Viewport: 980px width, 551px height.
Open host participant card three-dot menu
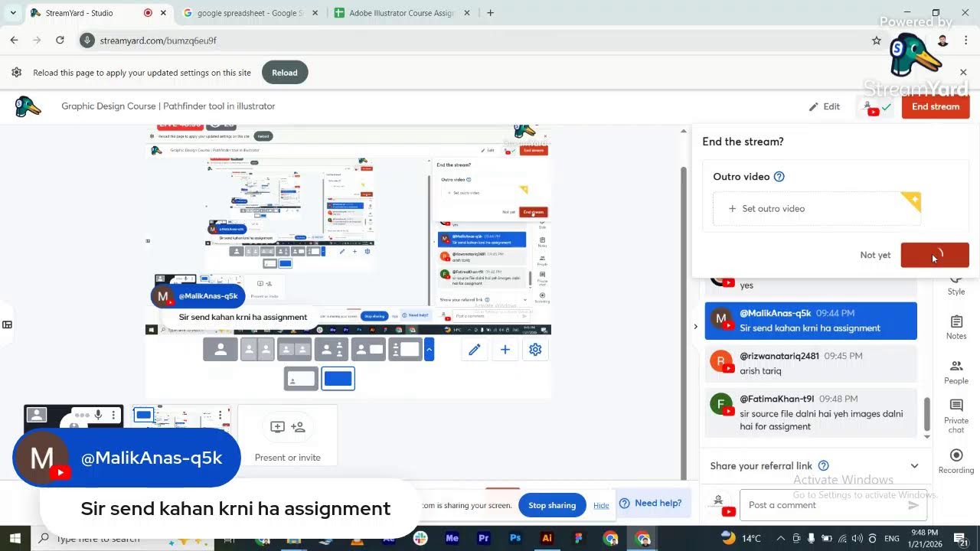[113, 415]
